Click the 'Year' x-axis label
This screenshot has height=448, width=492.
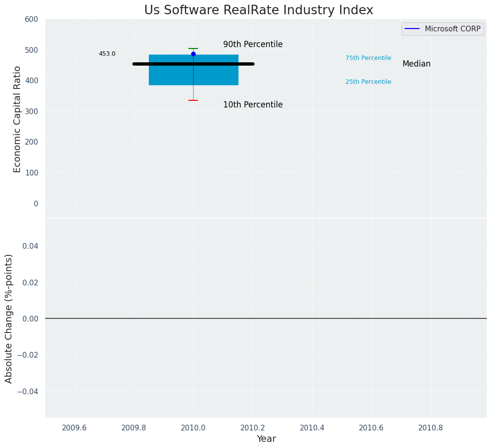coord(266,439)
